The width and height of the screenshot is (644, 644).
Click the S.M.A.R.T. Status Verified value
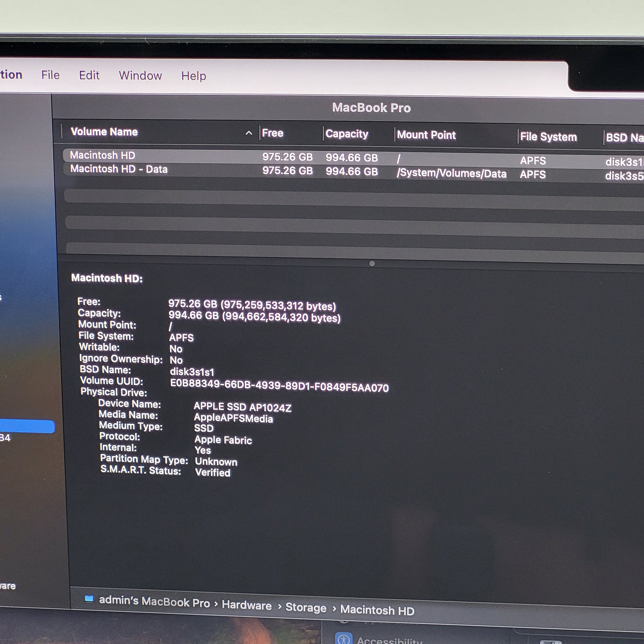tap(213, 472)
